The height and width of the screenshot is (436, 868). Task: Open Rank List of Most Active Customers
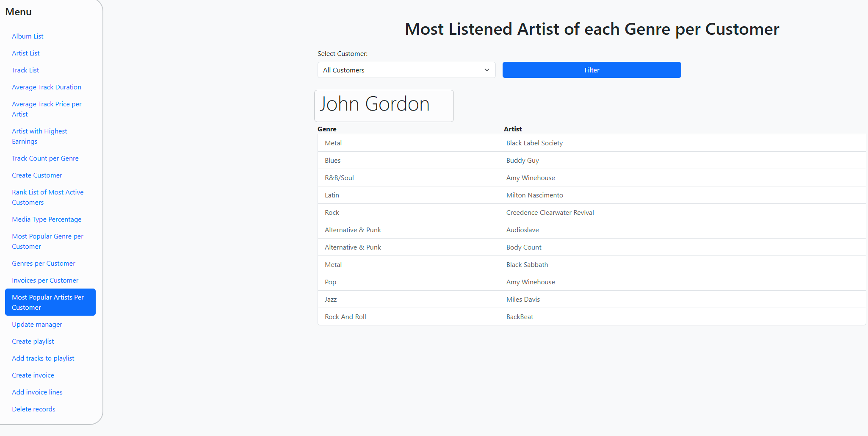[x=47, y=197]
